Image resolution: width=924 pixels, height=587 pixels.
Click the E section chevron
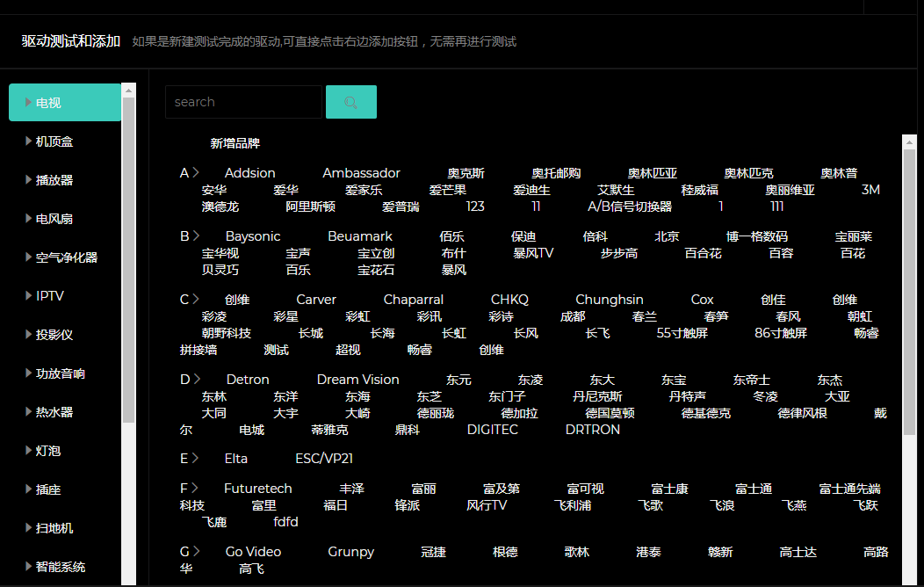(x=195, y=458)
